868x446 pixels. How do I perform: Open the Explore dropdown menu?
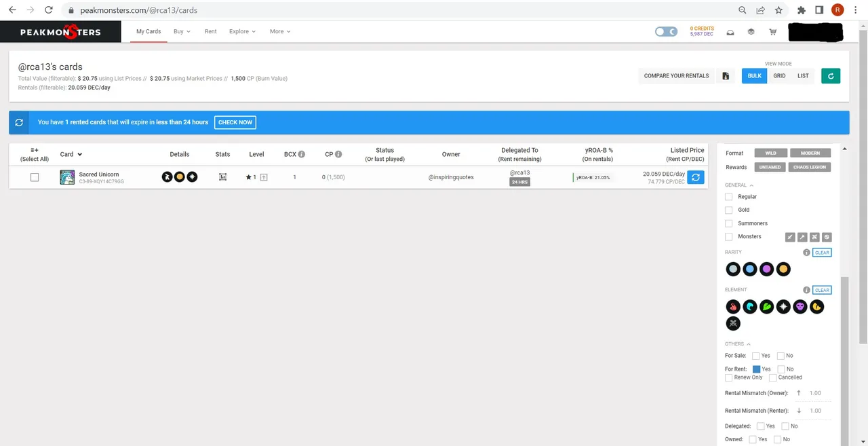point(242,31)
